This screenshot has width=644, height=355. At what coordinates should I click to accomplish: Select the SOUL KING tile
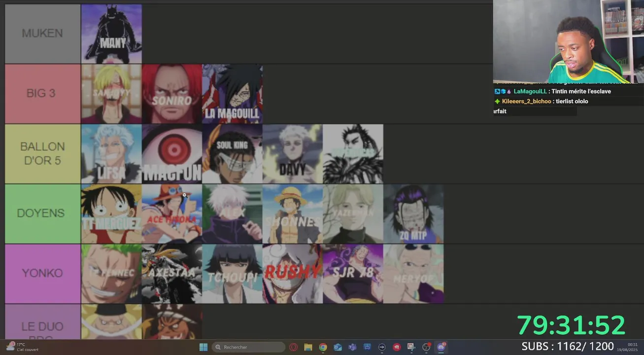[x=233, y=154]
